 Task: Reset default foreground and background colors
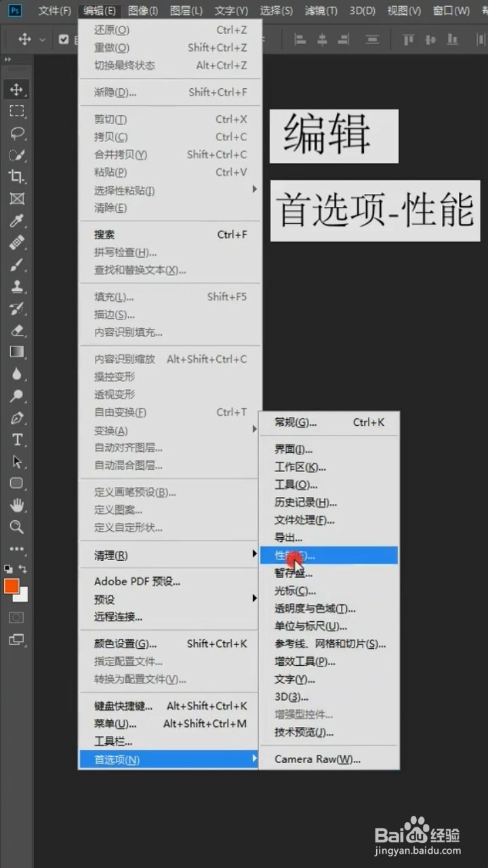(x=8, y=569)
